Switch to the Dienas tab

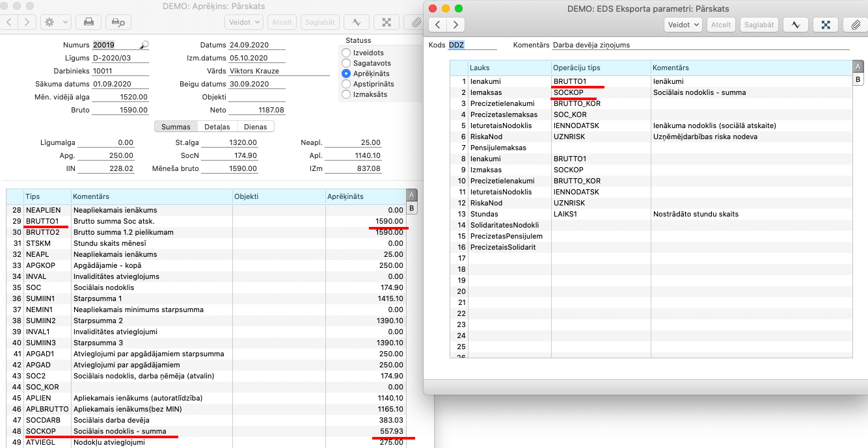pos(255,127)
